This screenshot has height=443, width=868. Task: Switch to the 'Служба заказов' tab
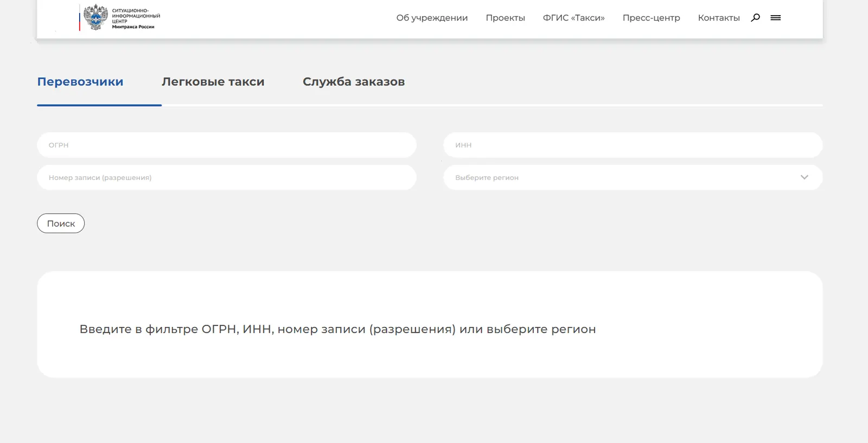point(354,82)
